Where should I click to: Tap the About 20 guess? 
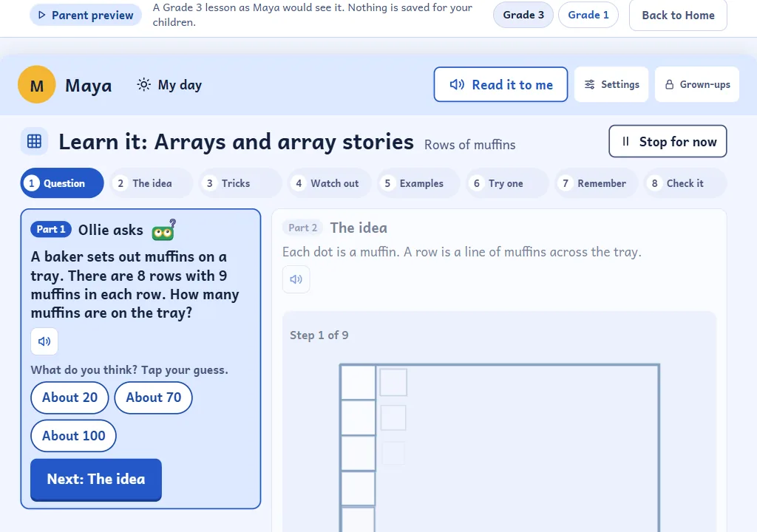coord(69,398)
